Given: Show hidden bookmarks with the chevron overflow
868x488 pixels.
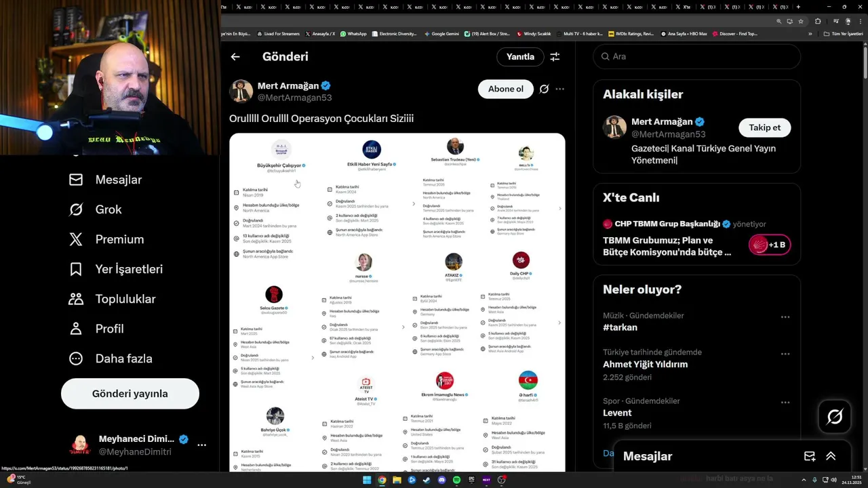Looking at the screenshot, I should pyautogui.click(x=810, y=34).
